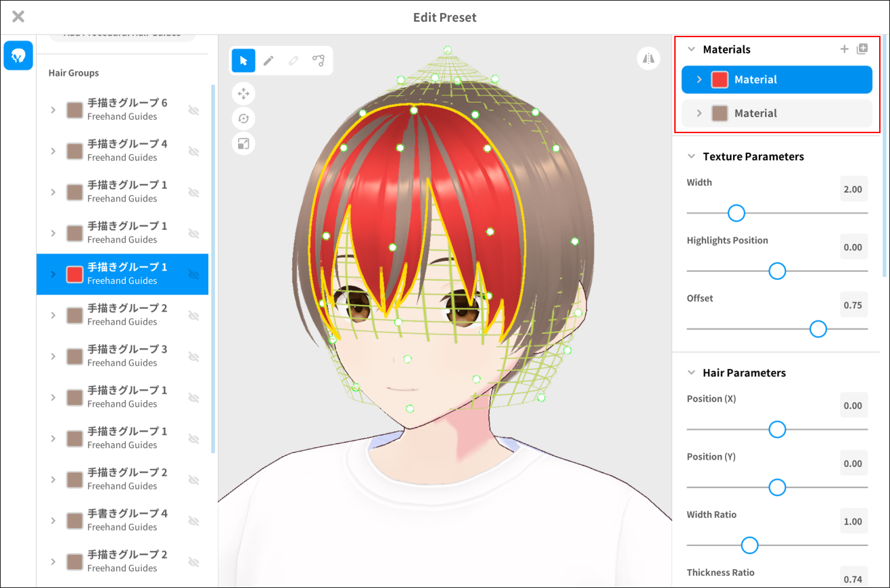
Task: Click the scale gizmo icon
Action: click(243, 143)
